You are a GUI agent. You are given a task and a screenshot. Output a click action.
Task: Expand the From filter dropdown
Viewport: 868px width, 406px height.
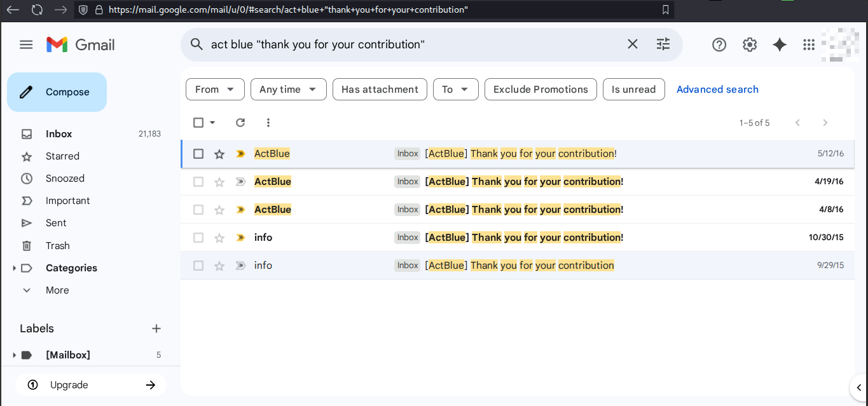pyautogui.click(x=215, y=90)
